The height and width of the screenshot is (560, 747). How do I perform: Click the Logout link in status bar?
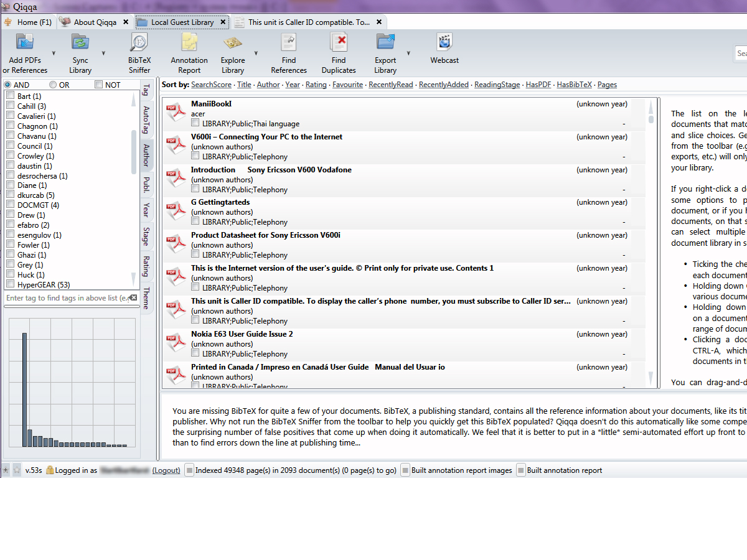coord(166,470)
